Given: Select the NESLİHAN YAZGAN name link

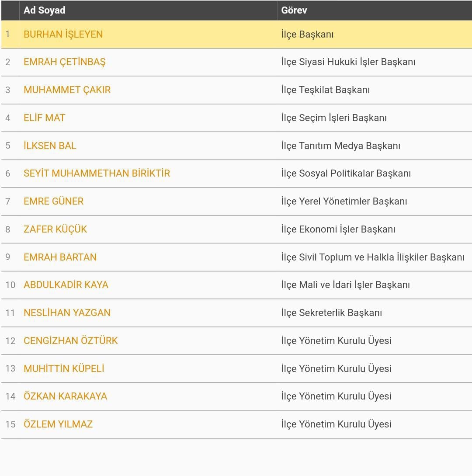Looking at the screenshot, I should tap(67, 313).
